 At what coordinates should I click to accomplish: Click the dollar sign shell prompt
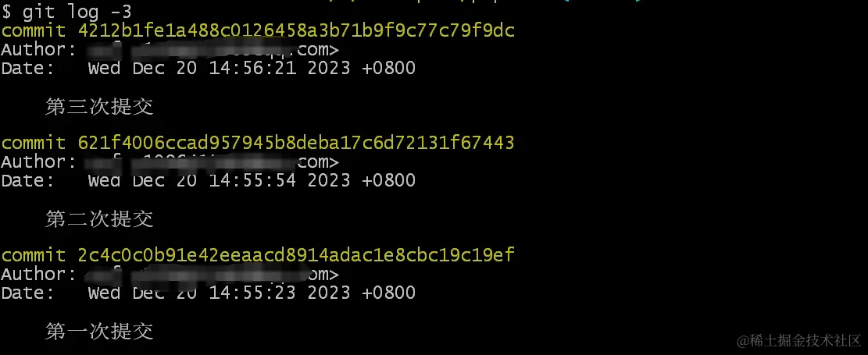(6, 12)
